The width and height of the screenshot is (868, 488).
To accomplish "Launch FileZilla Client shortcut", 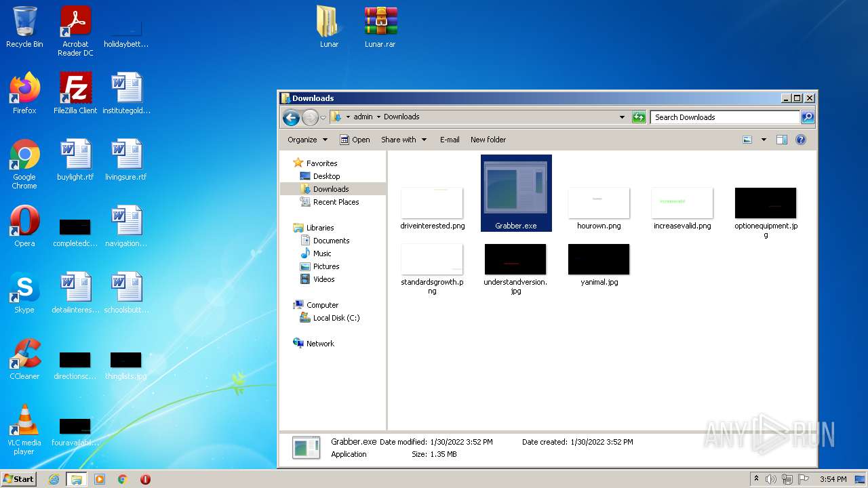I will point(75,93).
